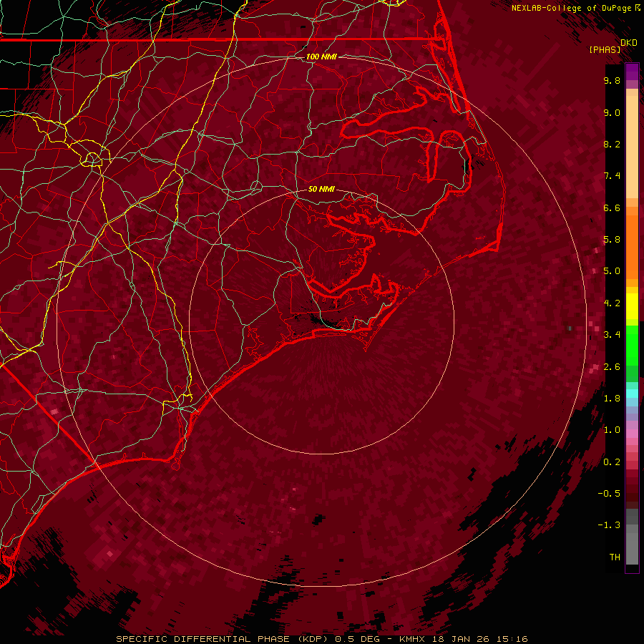This screenshot has width=644, height=644.
Task: Click the 1.8 value on the scale
Action: pyautogui.click(x=612, y=399)
